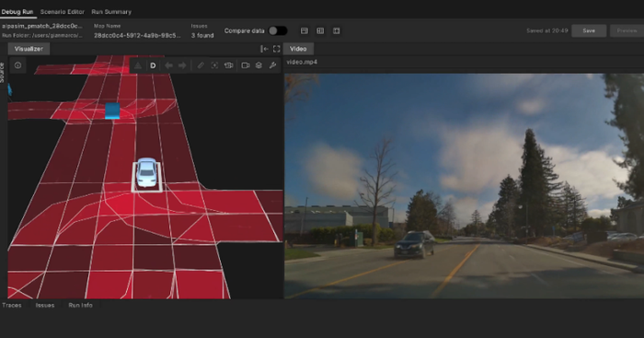The height and width of the screenshot is (338, 644).
Task: Open the layers stack icon
Action: pos(259,65)
